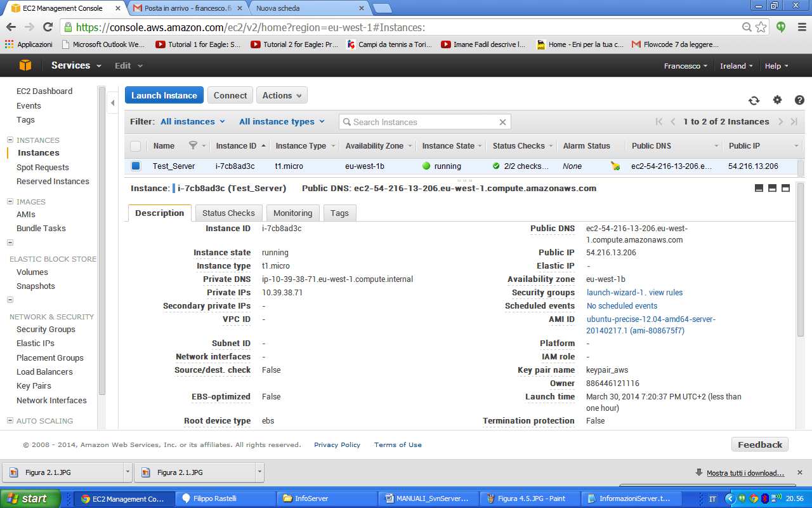Click the browser back arrow

click(11, 27)
